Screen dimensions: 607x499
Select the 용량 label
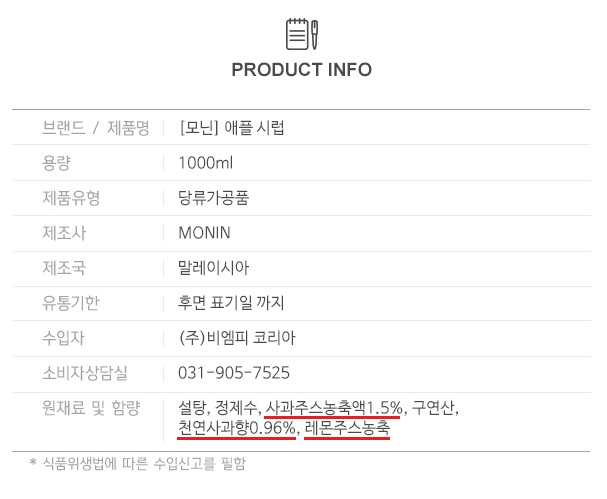[x=57, y=163]
